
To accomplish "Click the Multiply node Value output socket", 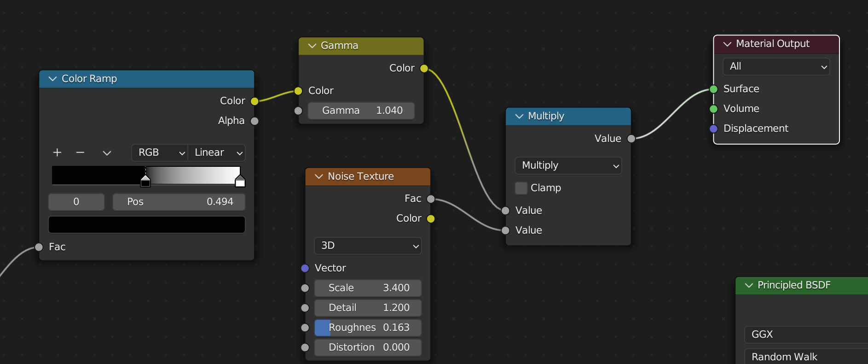I will 631,139.
